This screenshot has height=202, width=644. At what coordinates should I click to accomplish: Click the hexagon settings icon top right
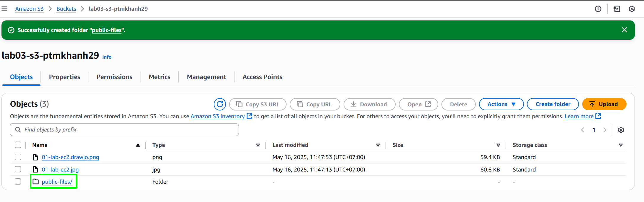(632, 9)
